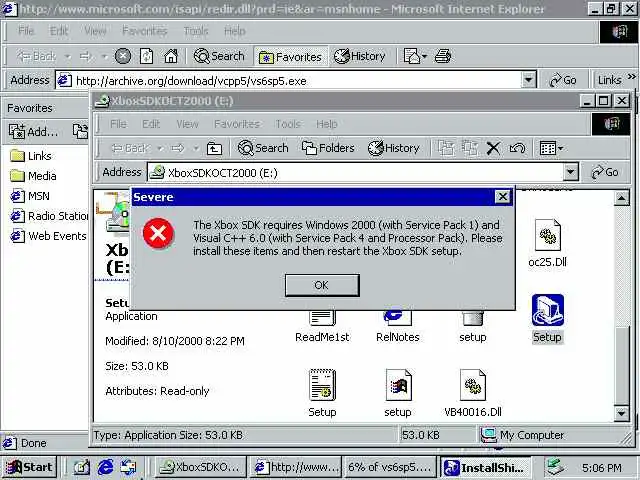
Task: Open the MSN favorite link
Action: 30,196
